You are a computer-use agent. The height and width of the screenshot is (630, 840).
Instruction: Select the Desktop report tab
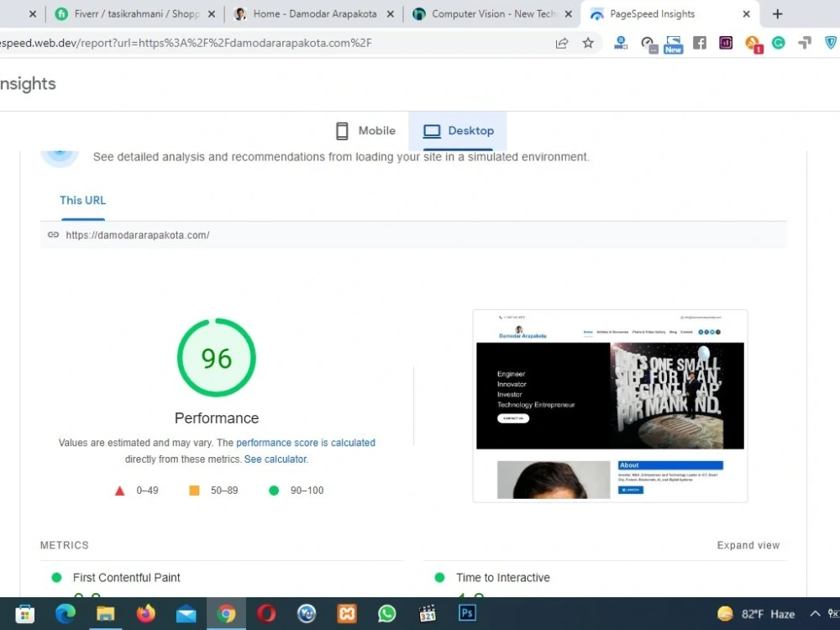coord(458,131)
